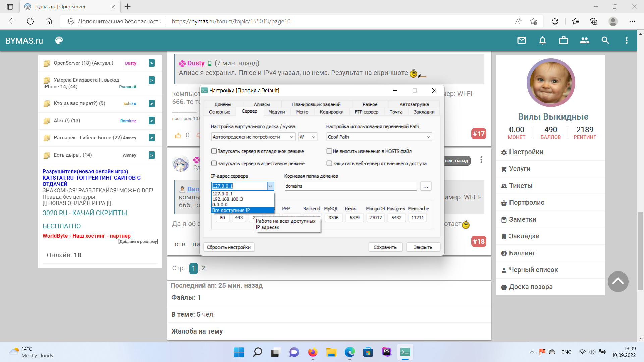
Task: Check 'Не вносить изменения в HOSTS файл'
Action: pyautogui.click(x=329, y=151)
